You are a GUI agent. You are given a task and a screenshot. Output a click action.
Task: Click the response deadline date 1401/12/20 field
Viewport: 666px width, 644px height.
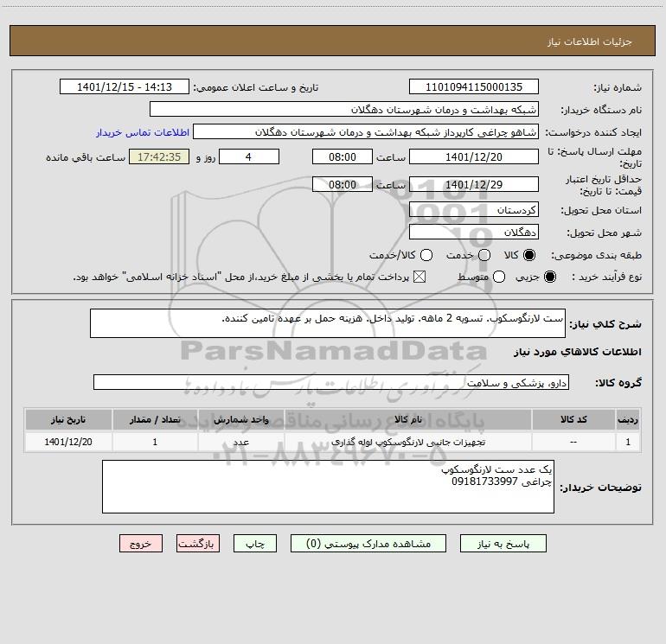coord(474,156)
